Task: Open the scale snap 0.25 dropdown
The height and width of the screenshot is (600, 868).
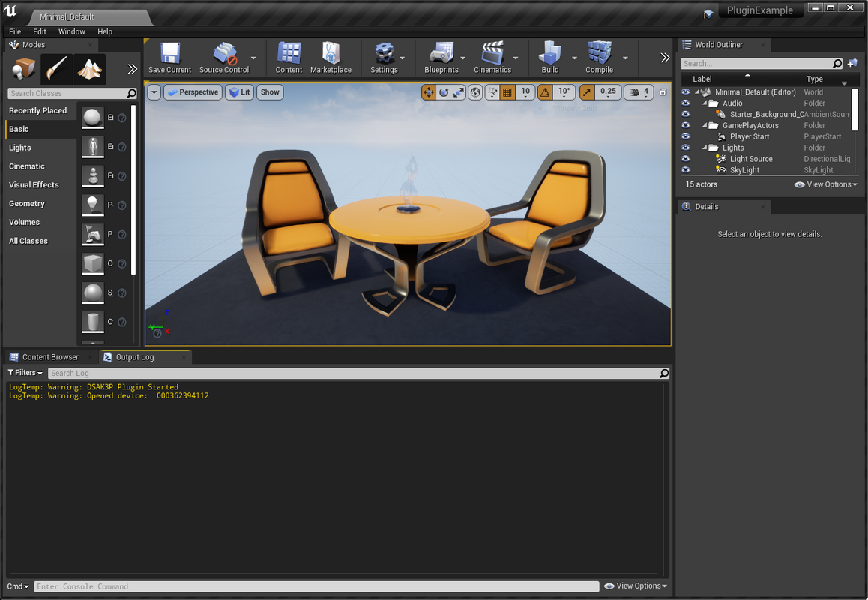Action: pyautogui.click(x=608, y=92)
